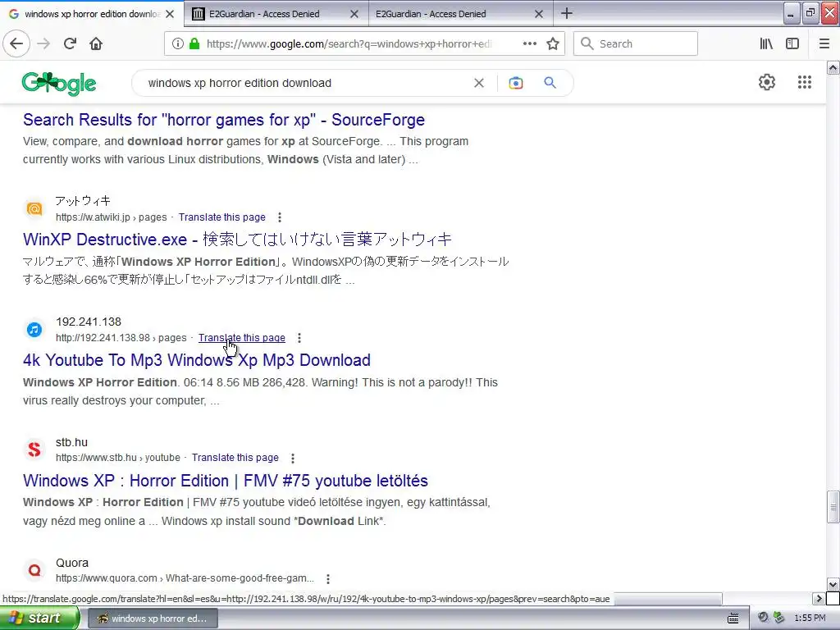Click the forward navigation arrow
840x630 pixels.
[x=43, y=43]
